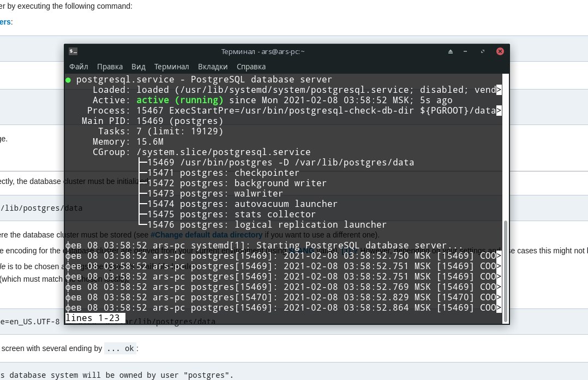Open the Справка menu
The image size is (588, 380).
[251, 67]
